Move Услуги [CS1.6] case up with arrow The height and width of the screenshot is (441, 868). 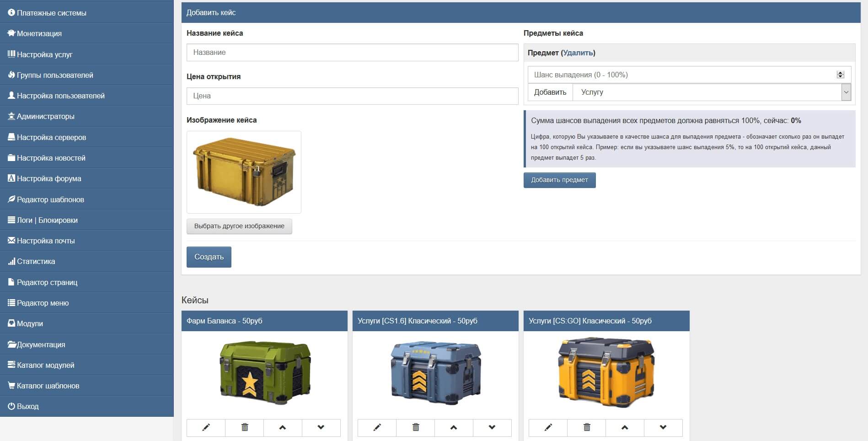(453, 427)
